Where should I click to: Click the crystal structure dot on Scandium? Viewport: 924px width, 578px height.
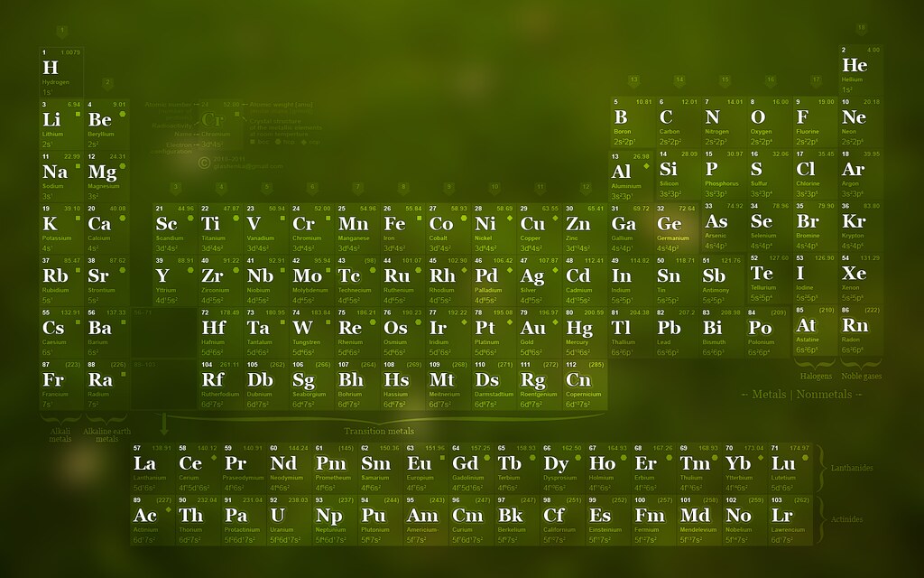(189, 218)
